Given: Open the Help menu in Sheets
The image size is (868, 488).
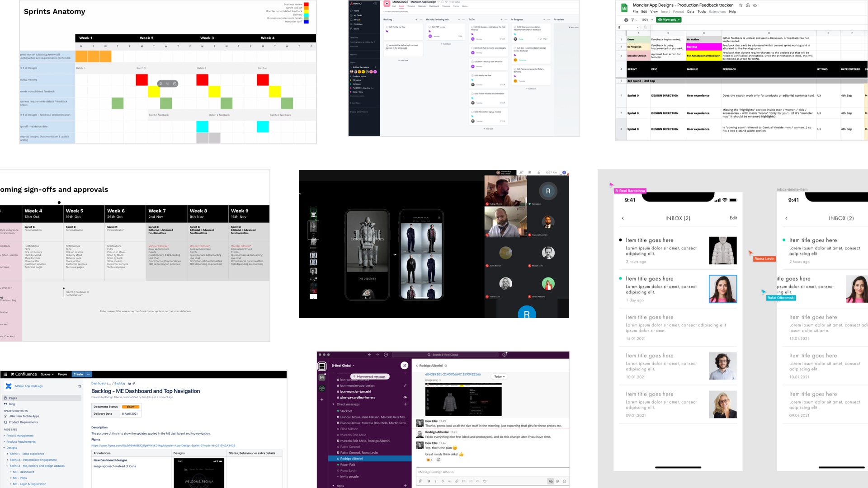Looking at the screenshot, I should [x=732, y=12].
